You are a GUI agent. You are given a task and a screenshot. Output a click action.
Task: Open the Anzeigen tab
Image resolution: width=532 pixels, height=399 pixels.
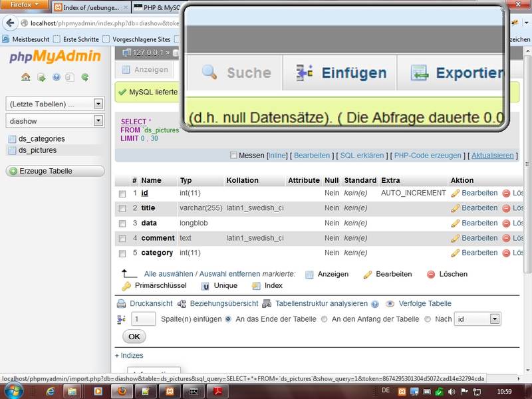click(x=145, y=70)
